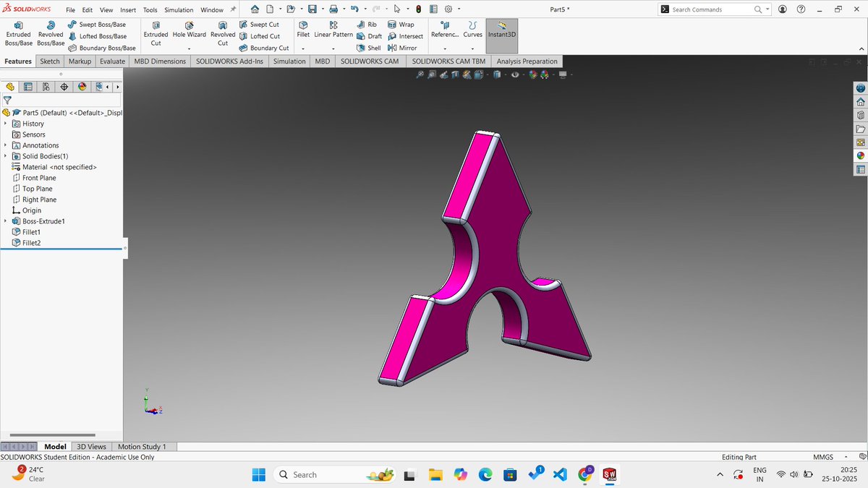
Task: Open the Curves tools
Action: point(472,30)
